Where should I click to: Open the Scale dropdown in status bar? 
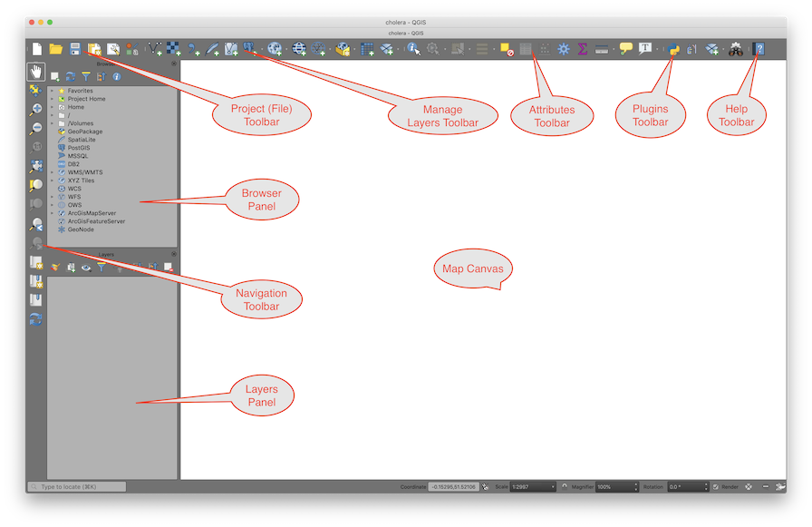(x=533, y=487)
